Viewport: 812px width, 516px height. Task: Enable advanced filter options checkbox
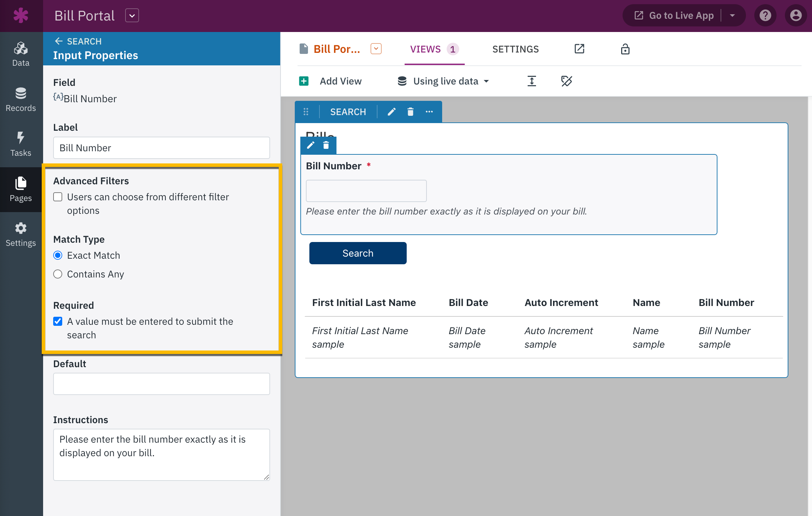58,197
